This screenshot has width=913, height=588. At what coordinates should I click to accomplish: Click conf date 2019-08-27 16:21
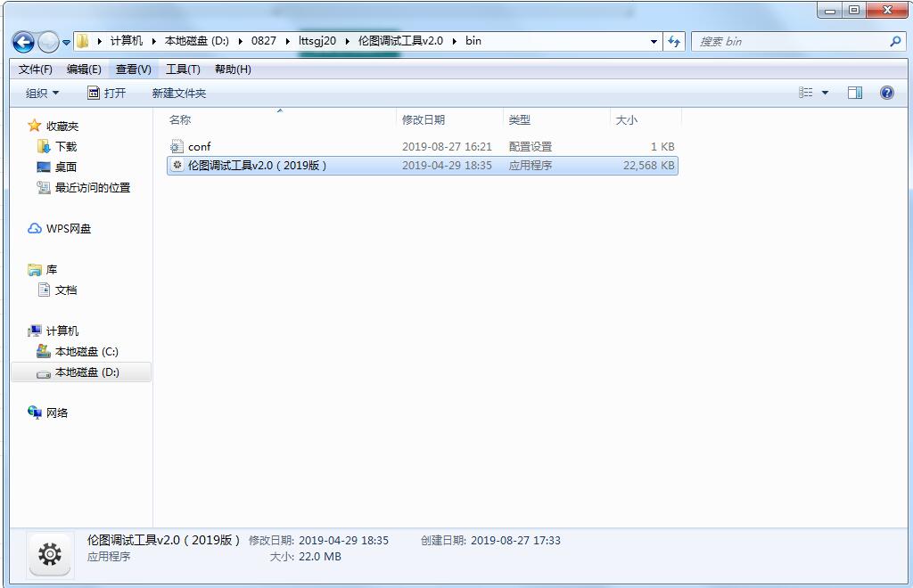point(447,147)
